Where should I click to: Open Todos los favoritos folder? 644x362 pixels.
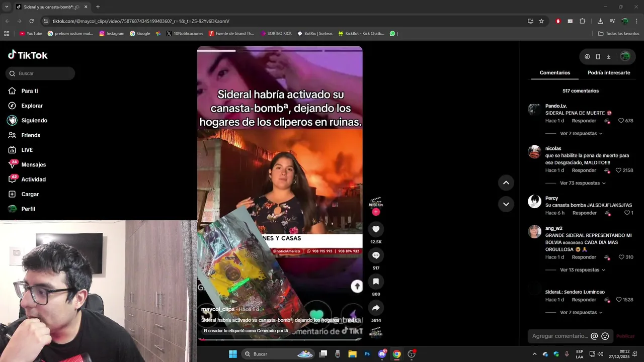click(x=618, y=34)
